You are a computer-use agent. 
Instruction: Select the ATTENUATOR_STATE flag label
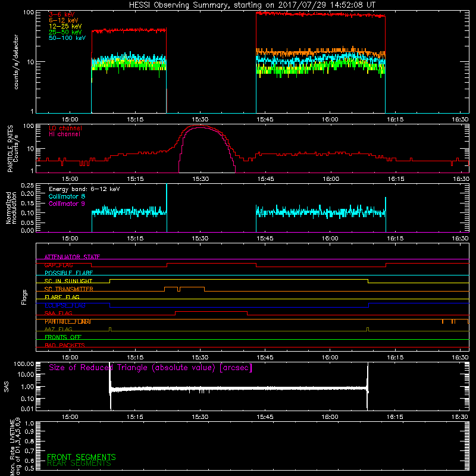pyautogui.click(x=72, y=257)
